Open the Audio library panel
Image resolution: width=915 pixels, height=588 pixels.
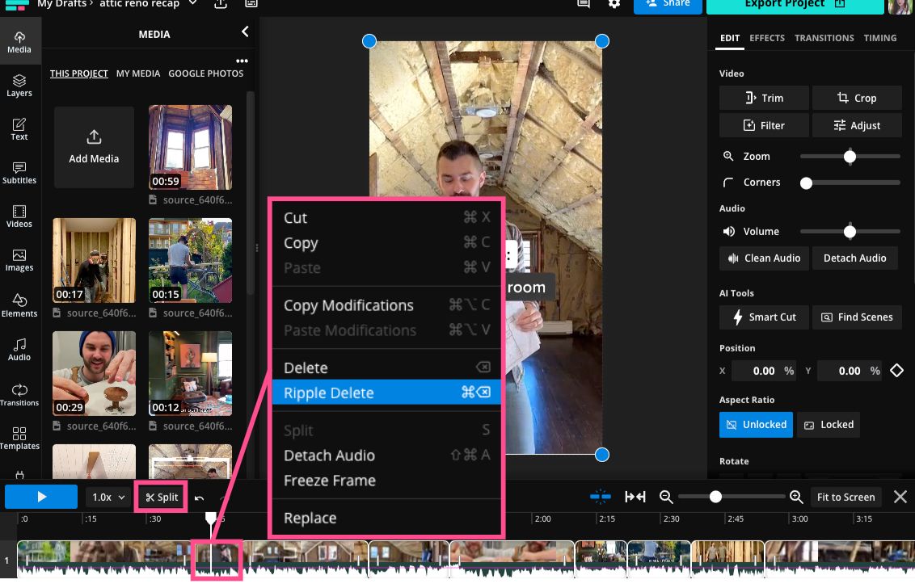[x=19, y=348]
